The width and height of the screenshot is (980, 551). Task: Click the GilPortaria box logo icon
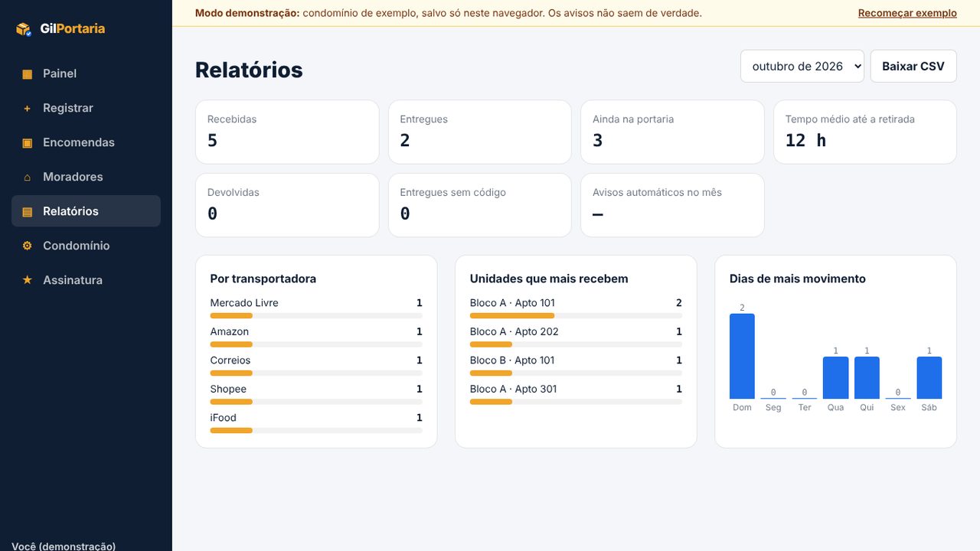(24, 29)
